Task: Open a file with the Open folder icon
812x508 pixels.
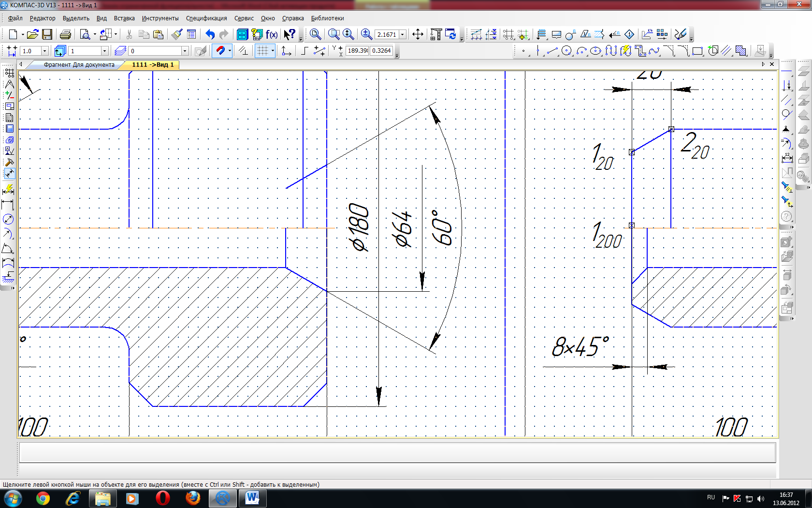Action: (32, 34)
